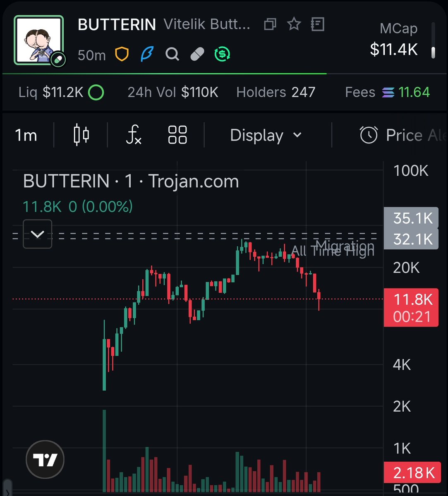Click the green liquidity circle indicator
Screen dimensions: 448x496
(x=96, y=93)
